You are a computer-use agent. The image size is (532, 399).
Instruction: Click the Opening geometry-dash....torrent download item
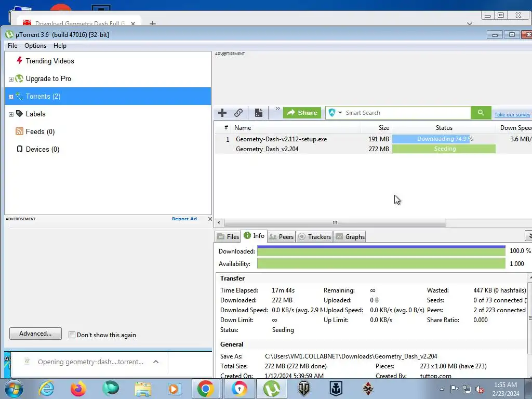tap(90, 362)
